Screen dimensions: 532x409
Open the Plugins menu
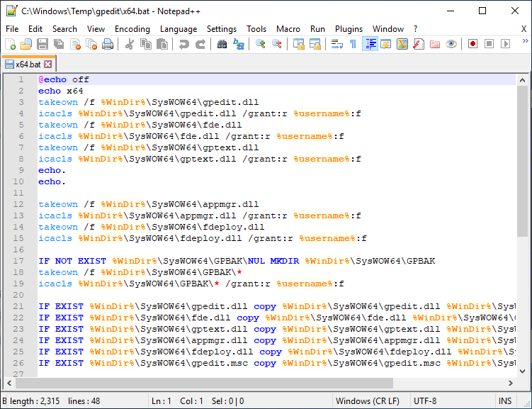(349, 29)
